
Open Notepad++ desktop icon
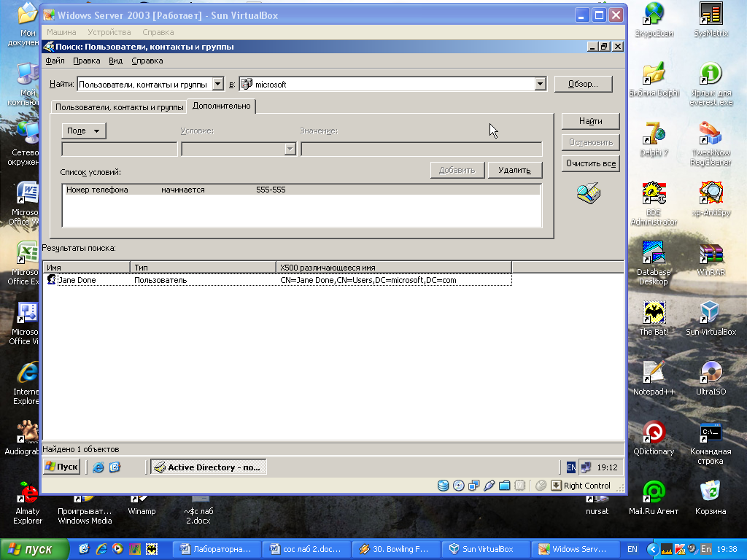click(654, 378)
